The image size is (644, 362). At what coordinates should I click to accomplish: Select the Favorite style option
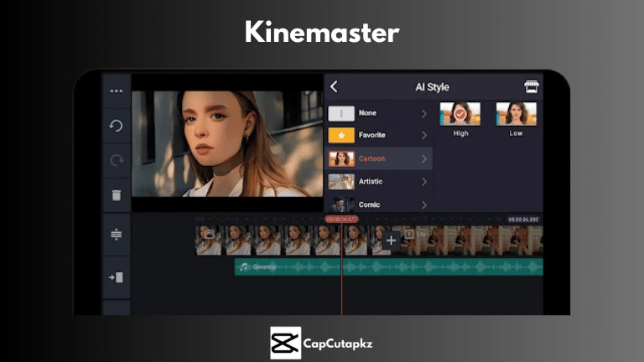(378, 135)
